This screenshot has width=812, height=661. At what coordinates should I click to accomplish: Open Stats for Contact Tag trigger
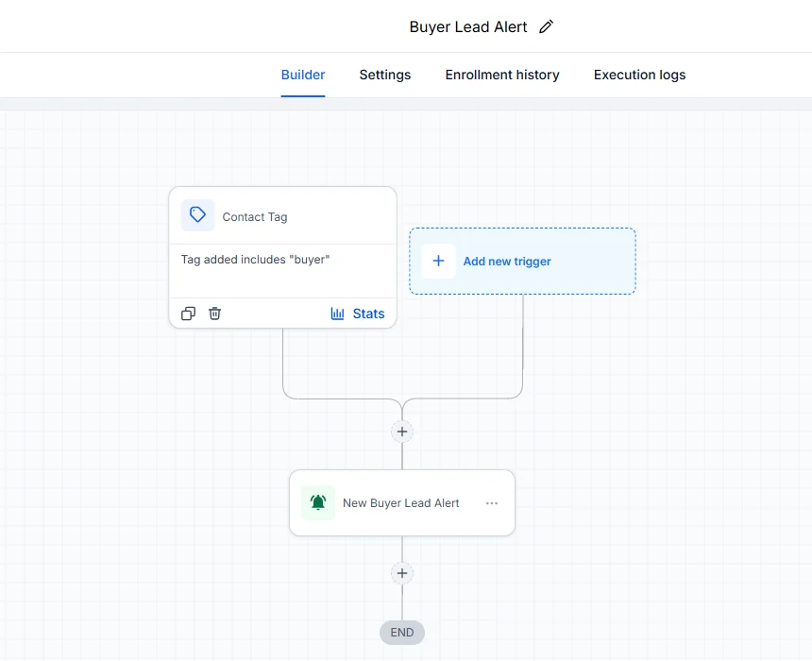[357, 314]
